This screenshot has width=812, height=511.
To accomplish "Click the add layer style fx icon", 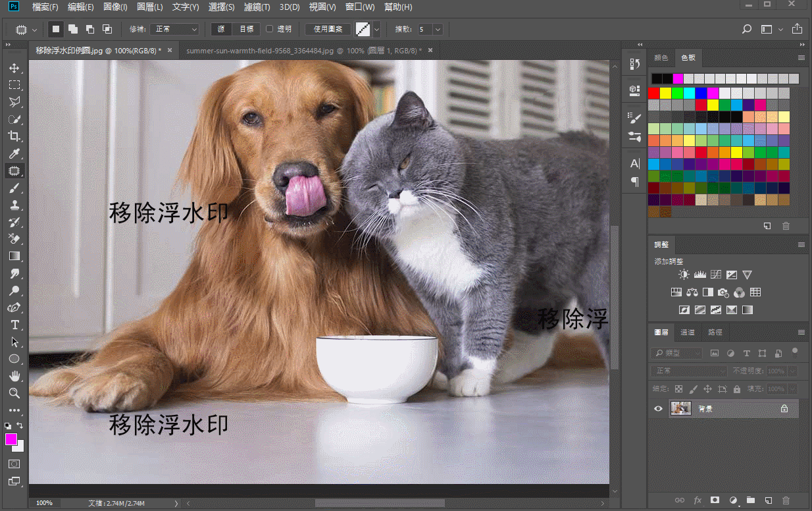I will (x=698, y=500).
